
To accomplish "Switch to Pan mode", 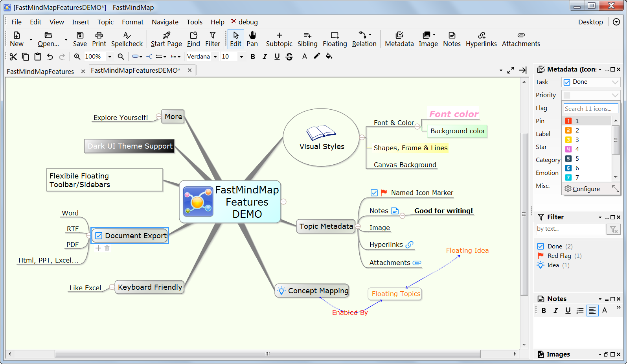I will pos(252,39).
